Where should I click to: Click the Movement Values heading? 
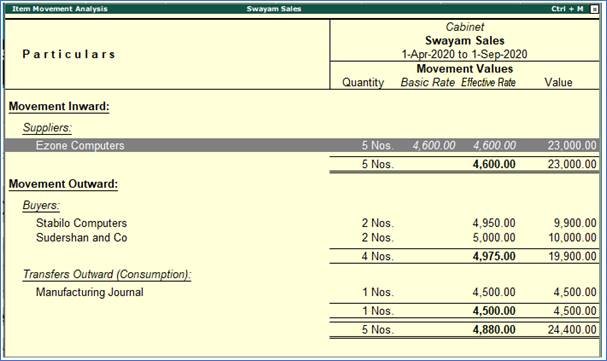click(465, 68)
